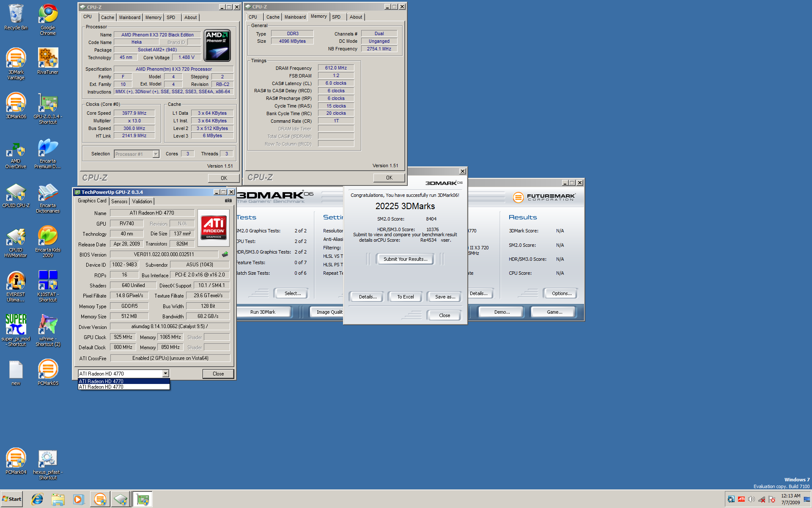Open wPrime shortcut icon
Screen dimensions: 812x508
48,331
